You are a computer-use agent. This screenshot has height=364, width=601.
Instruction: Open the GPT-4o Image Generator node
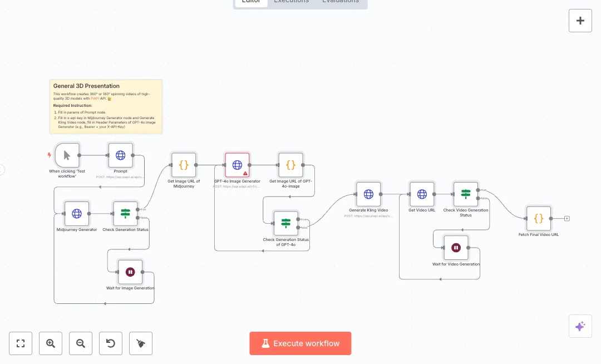coord(237,165)
